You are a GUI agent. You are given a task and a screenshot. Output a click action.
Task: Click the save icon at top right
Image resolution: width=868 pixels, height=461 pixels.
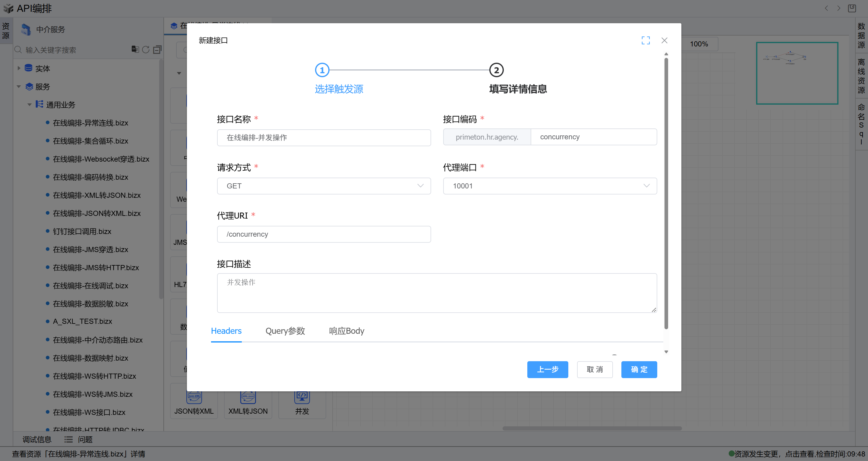[851, 8]
